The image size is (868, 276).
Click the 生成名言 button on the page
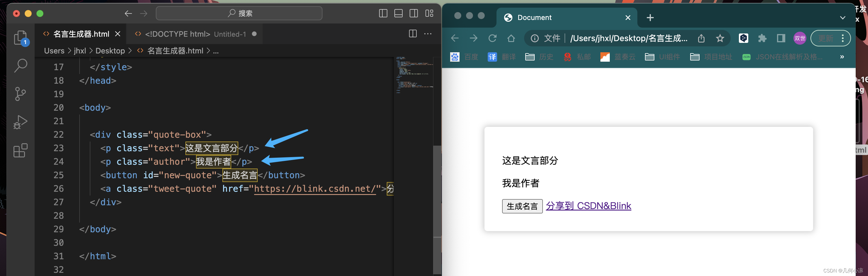(522, 206)
